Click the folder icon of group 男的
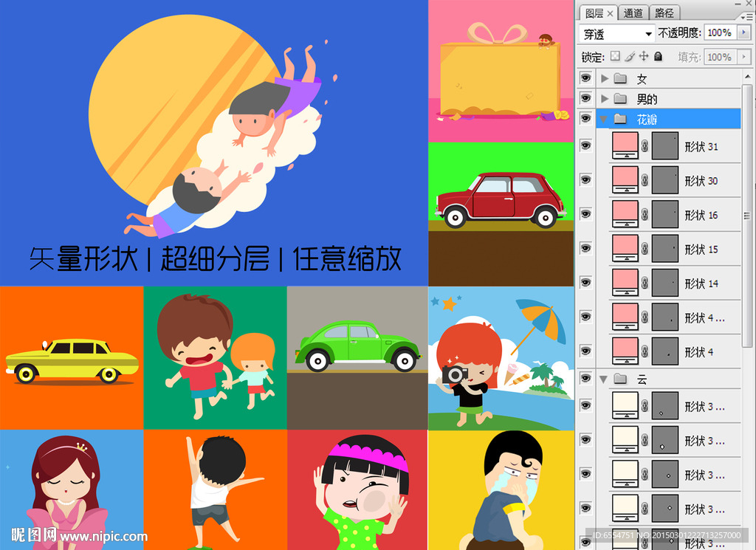This screenshot has height=550, width=756. point(620,99)
